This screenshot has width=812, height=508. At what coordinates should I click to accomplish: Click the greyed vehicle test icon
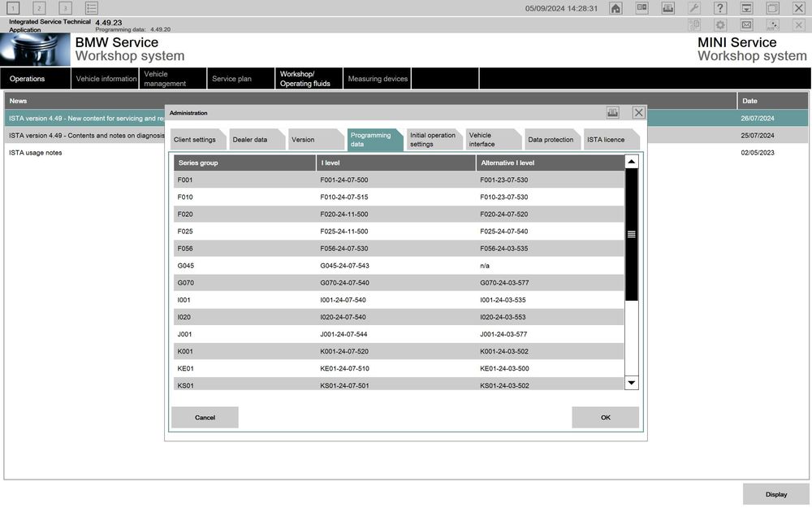point(694,24)
